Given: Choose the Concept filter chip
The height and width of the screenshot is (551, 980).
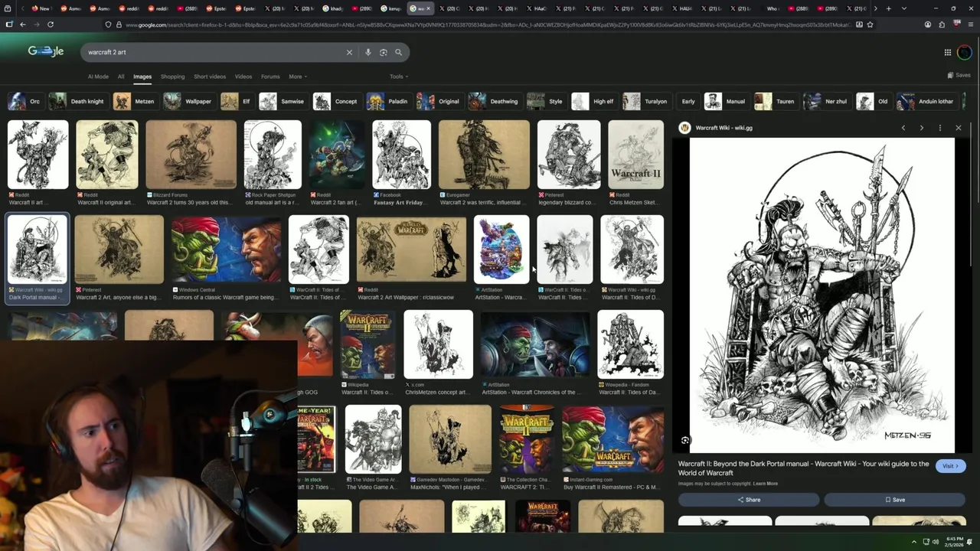Looking at the screenshot, I should pyautogui.click(x=336, y=101).
